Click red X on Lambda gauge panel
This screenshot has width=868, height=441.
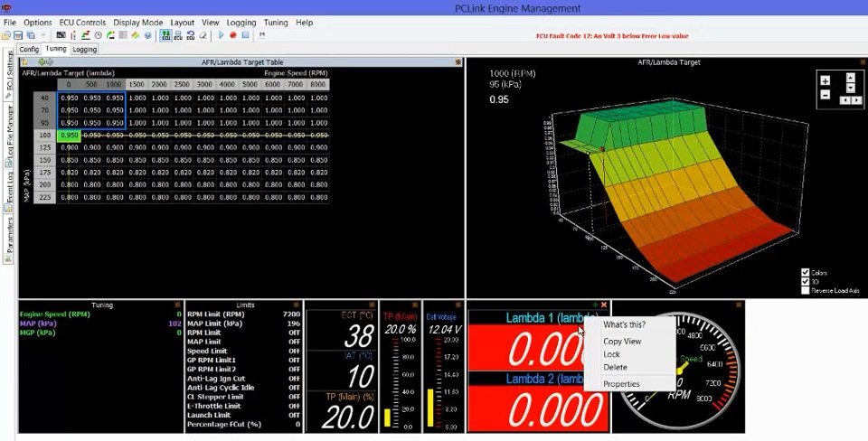(x=604, y=305)
